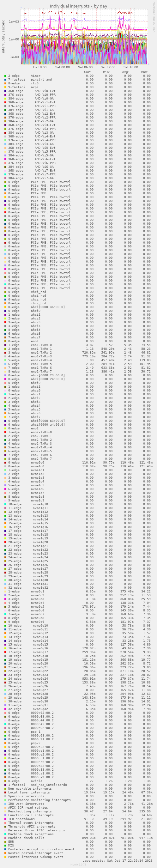Select the "Non-maskable interrupts" legend entry
The image size is (157, 868).
coord(30,788)
